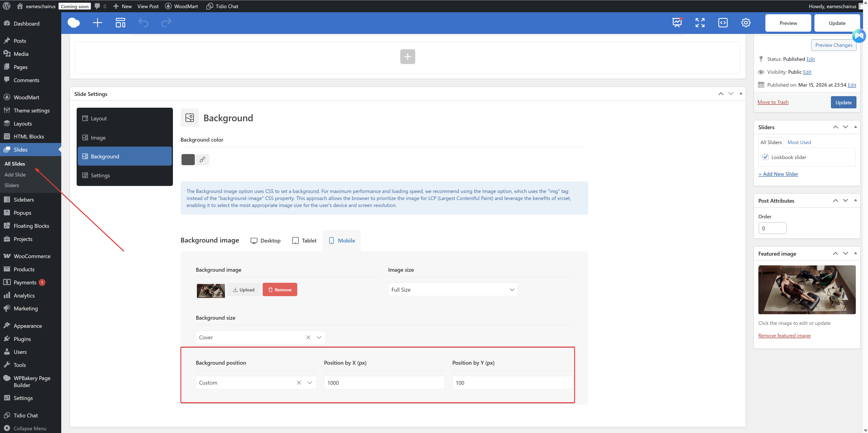Viewport: 868px width, 433px height.
Task: Click the Position by Y input field
Action: pos(512,383)
